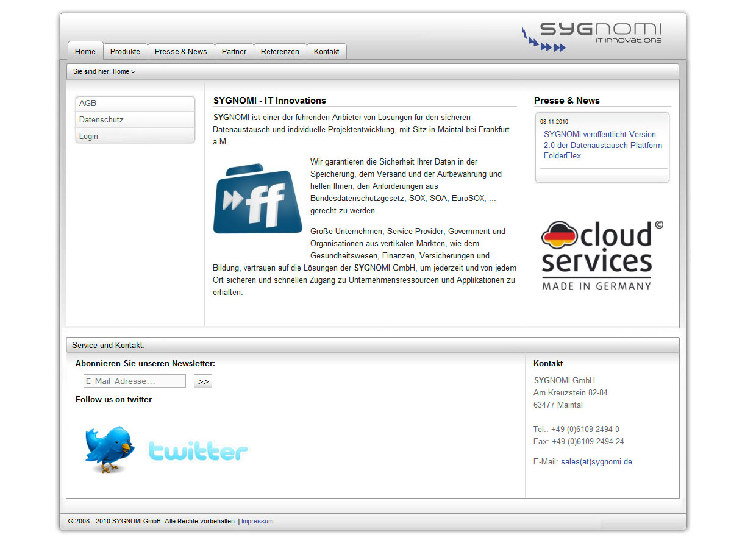The height and width of the screenshot is (546, 756).
Task: Focus the E-Mail-Adresse newsletter field
Action: [x=135, y=381]
